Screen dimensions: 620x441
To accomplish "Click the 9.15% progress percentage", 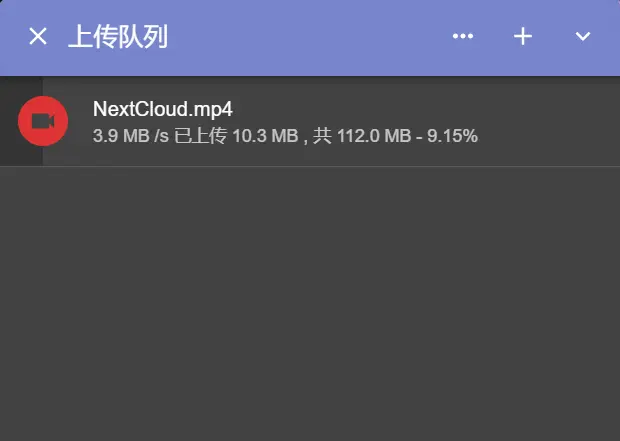I will (452, 136).
